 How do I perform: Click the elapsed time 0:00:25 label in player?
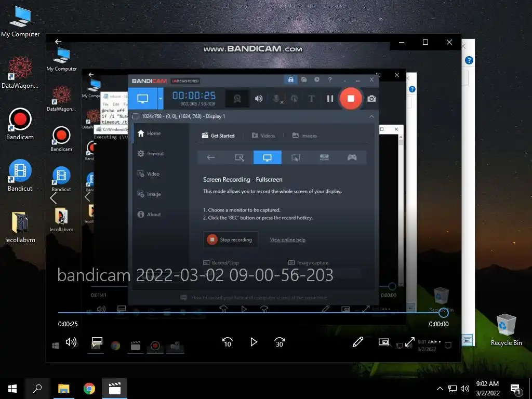(x=68, y=324)
